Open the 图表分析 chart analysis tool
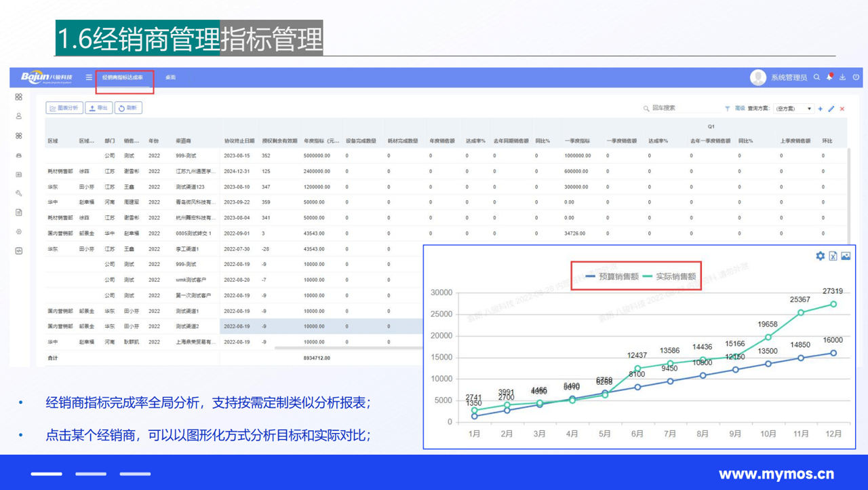The image size is (868, 490). tap(63, 107)
